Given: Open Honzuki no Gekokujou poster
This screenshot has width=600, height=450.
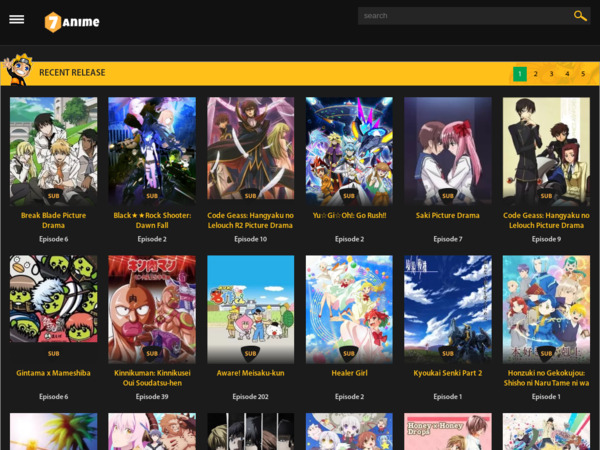Looking at the screenshot, I should pos(546,309).
